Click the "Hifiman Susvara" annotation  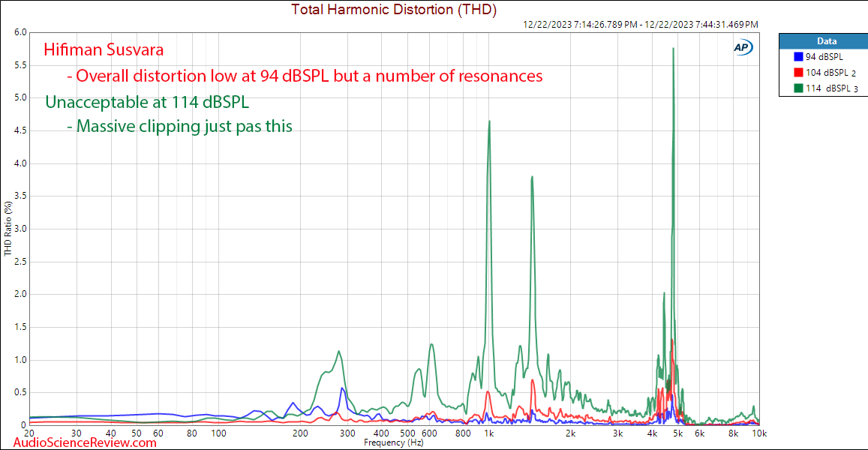[x=104, y=49]
